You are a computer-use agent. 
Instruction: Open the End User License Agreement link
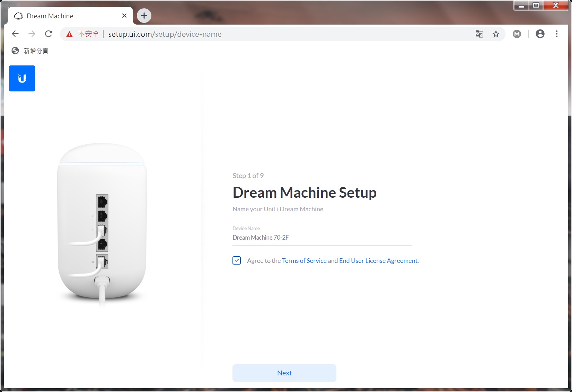point(378,260)
